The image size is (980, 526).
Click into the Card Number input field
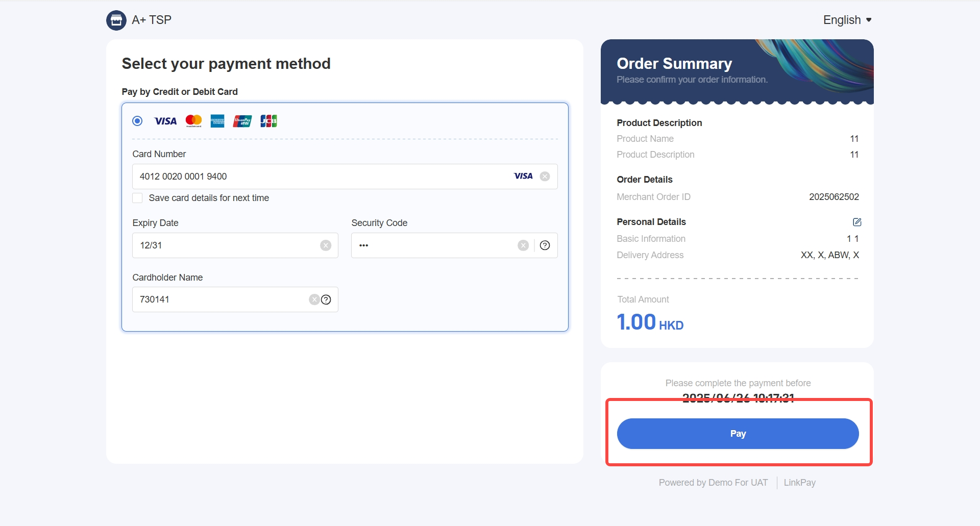322,177
